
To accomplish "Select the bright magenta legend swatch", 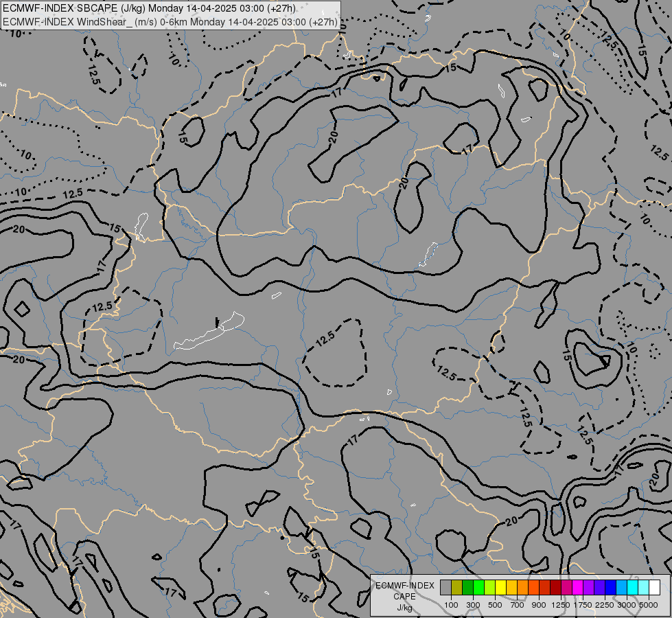I will click(x=577, y=587).
